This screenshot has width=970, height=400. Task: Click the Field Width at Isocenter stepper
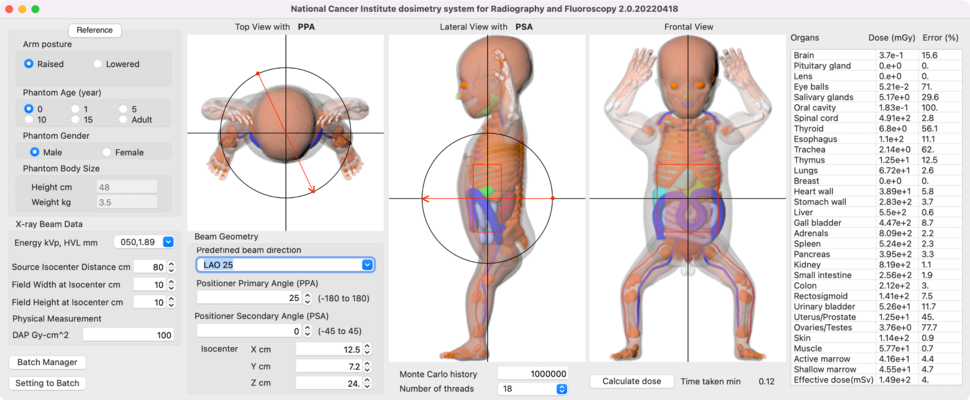171,285
